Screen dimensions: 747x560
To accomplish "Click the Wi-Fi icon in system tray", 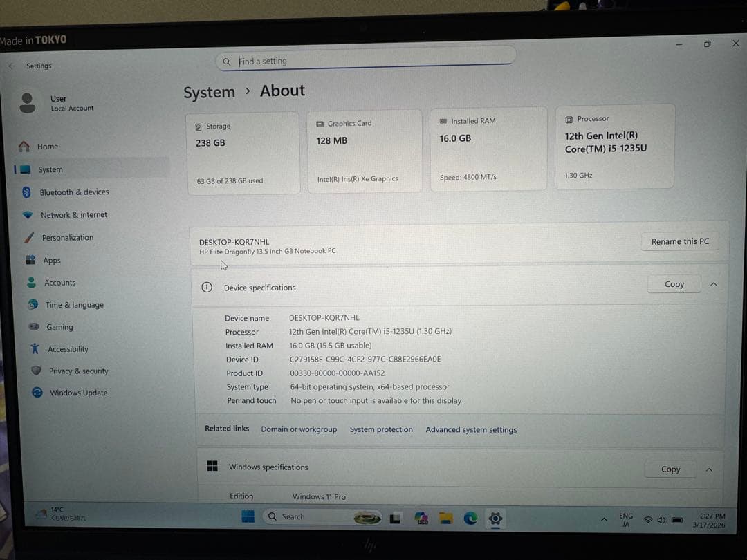I will [647, 519].
